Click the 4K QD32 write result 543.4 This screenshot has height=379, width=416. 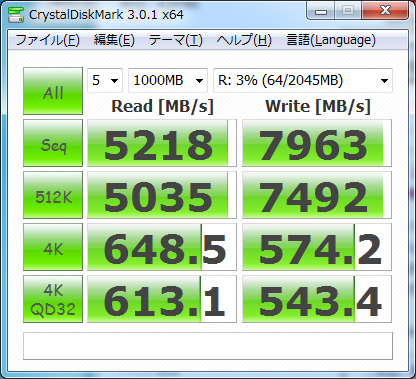coord(317,299)
